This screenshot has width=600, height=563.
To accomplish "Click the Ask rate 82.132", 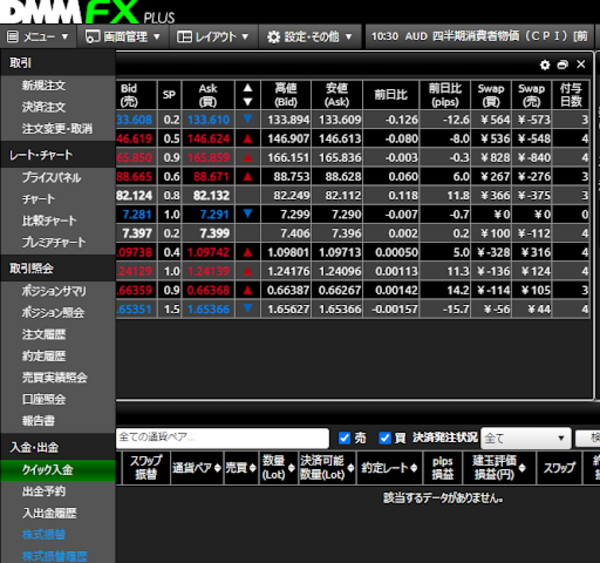I will pyautogui.click(x=211, y=196).
